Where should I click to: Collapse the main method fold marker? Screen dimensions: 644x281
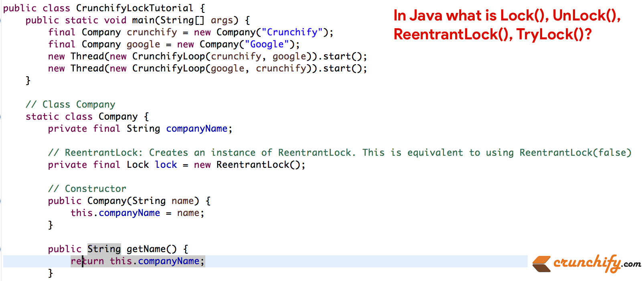coord(1,20)
